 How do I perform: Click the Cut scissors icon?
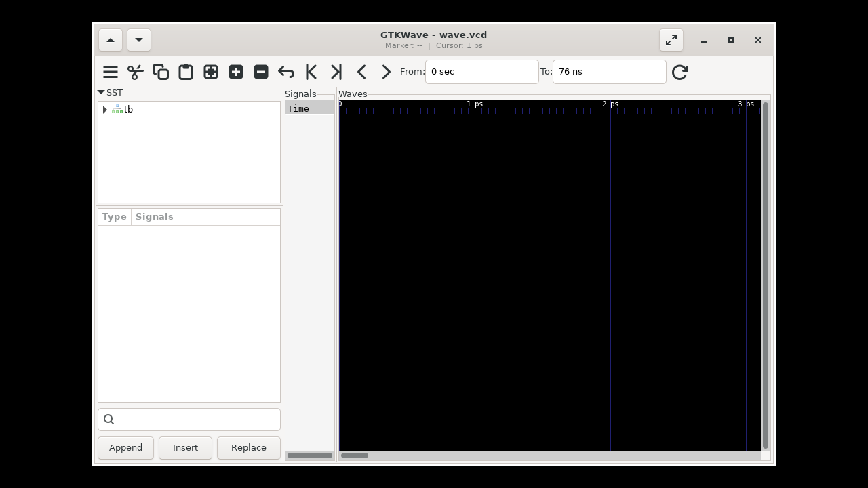pyautogui.click(x=136, y=72)
